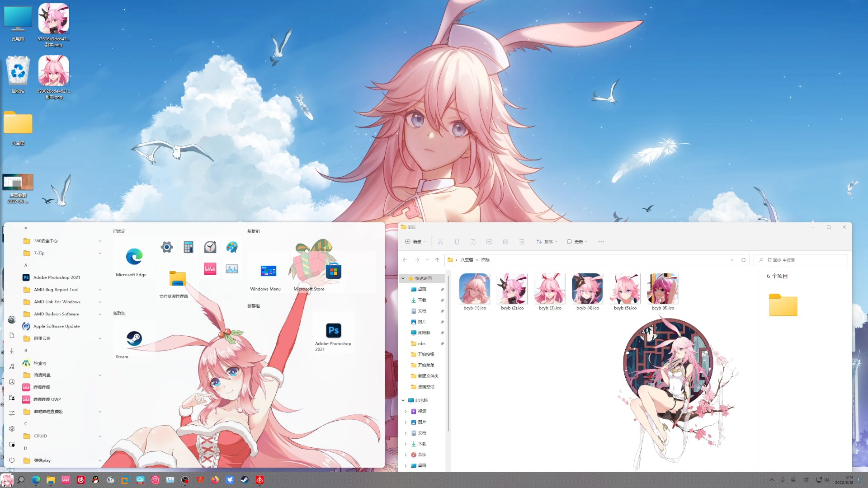Open Steam from the pinned tiles
Image resolution: width=868 pixels, height=488 pixels.
pos(134,339)
